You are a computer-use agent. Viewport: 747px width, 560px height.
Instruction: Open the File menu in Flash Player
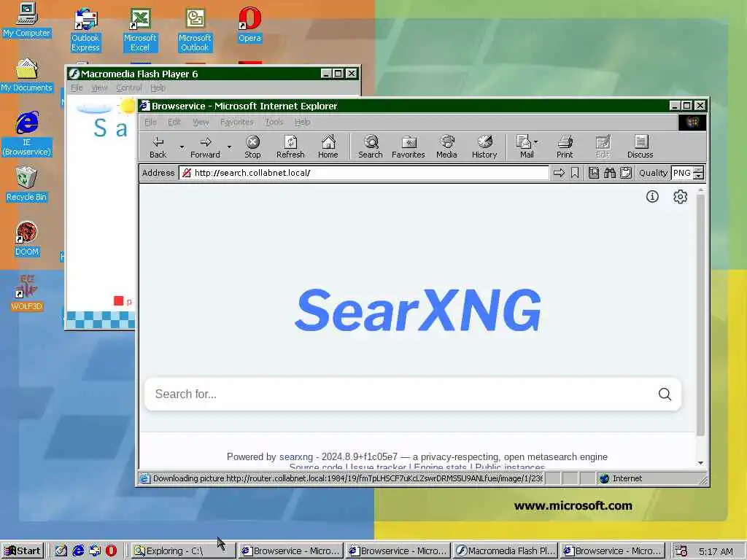point(76,87)
